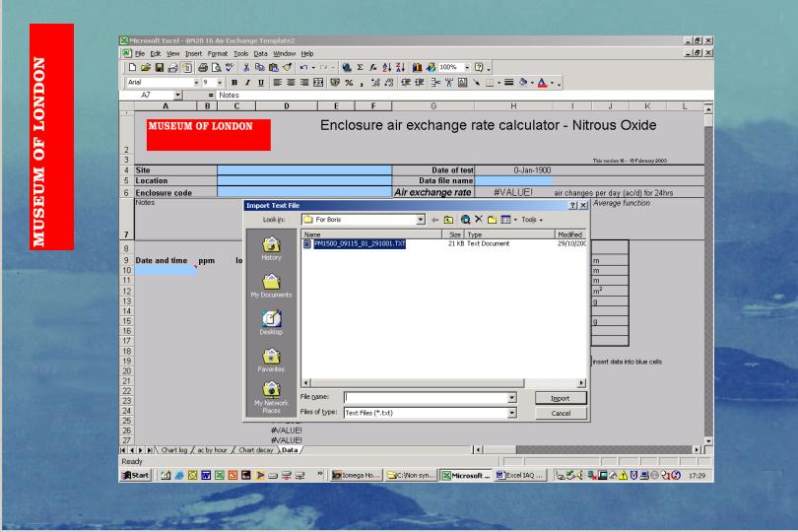Search the Web from dialog toolbar

coord(465,220)
